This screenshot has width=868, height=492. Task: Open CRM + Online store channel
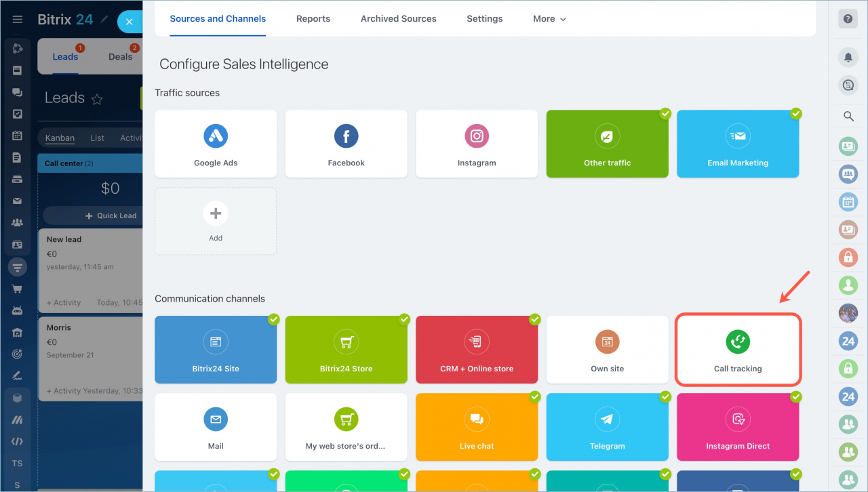pyautogui.click(x=477, y=350)
